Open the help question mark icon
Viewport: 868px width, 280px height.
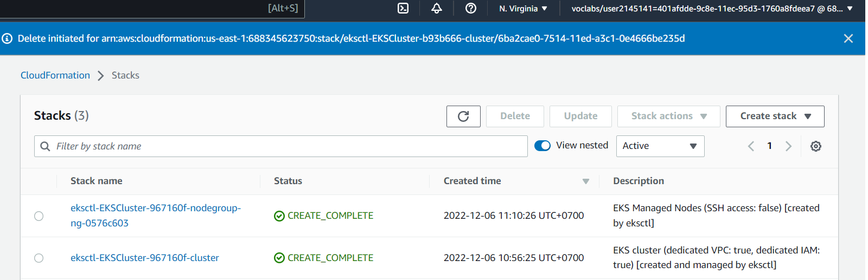coord(471,8)
